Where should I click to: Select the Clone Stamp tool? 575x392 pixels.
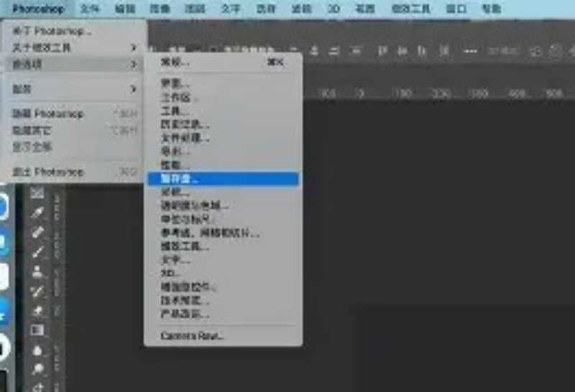pyautogui.click(x=37, y=272)
